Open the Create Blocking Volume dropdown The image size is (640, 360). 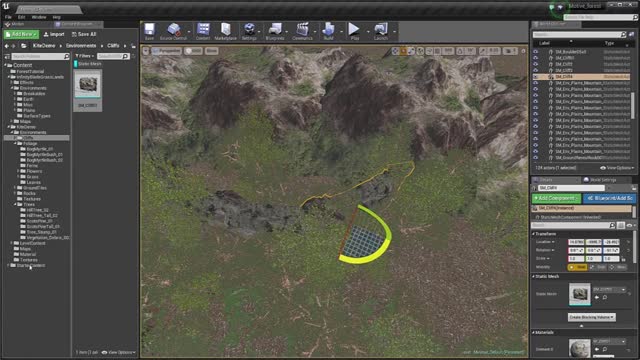(x=591, y=317)
